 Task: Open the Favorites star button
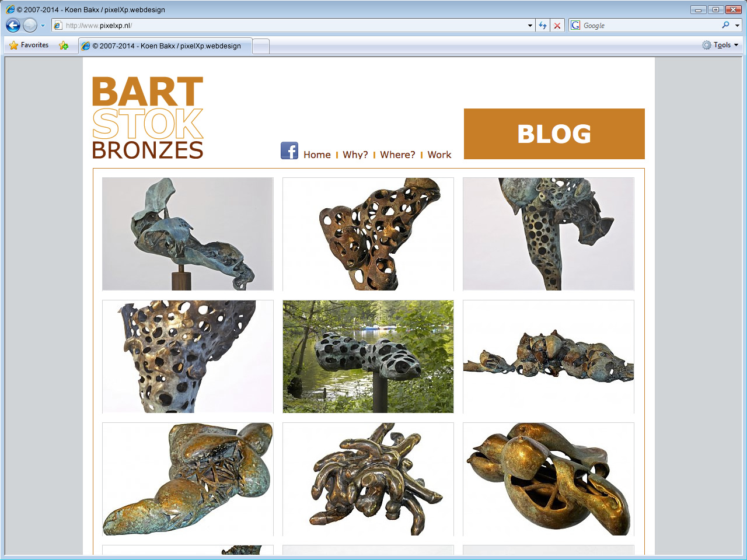[x=29, y=45]
